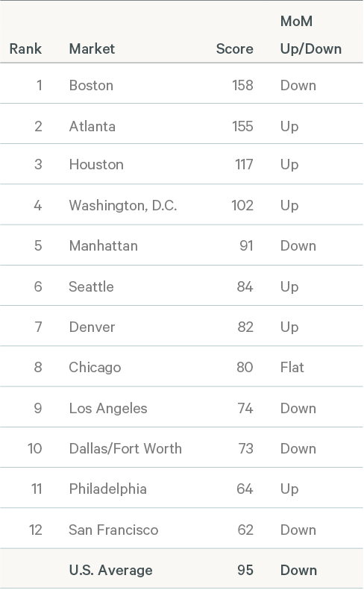Click the MoM Up/Down column header
Image resolution: width=364 pixels, height=590 pixels.
coord(311,35)
